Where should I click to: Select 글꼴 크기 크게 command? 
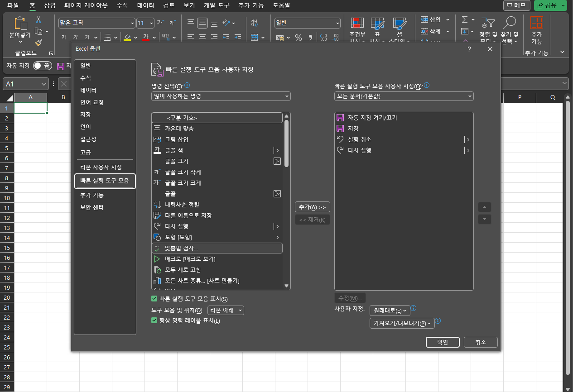pos(217,183)
